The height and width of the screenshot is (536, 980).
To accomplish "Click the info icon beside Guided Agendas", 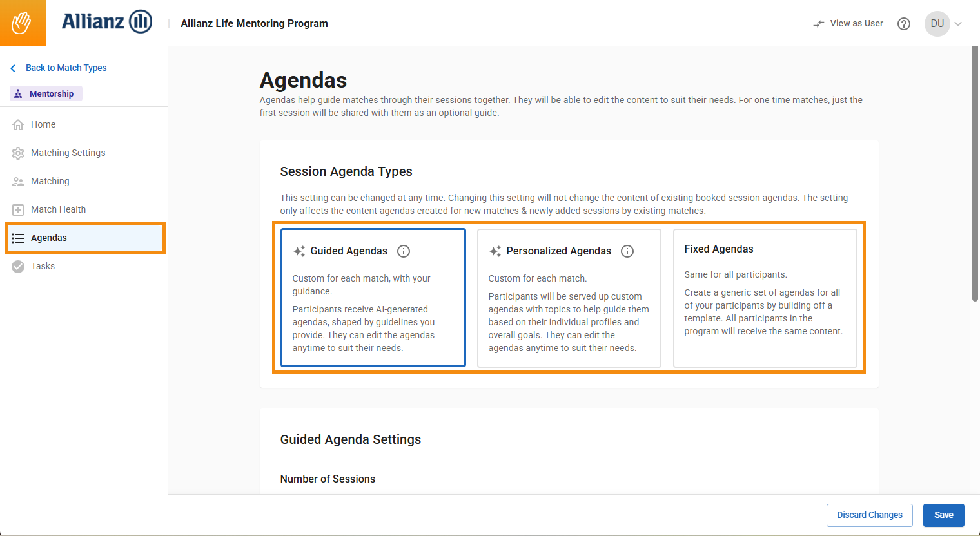I will 404,251.
